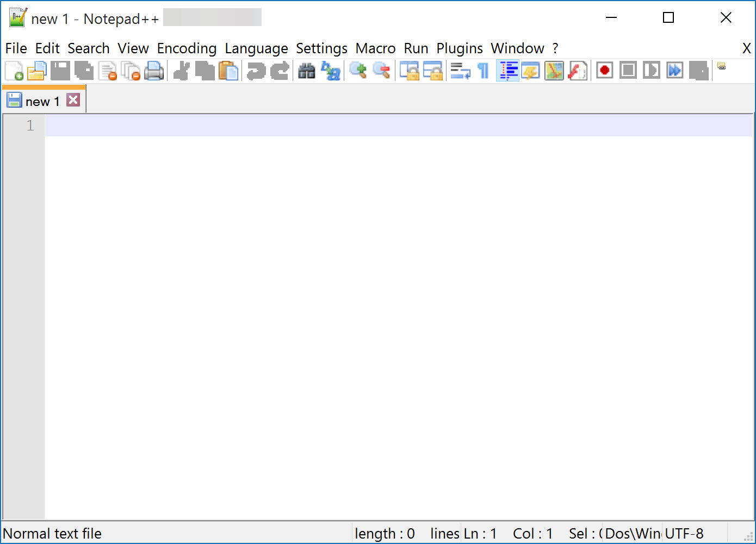The height and width of the screenshot is (544, 756).
Task: Click the Cut scissors icon
Action: [182, 71]
